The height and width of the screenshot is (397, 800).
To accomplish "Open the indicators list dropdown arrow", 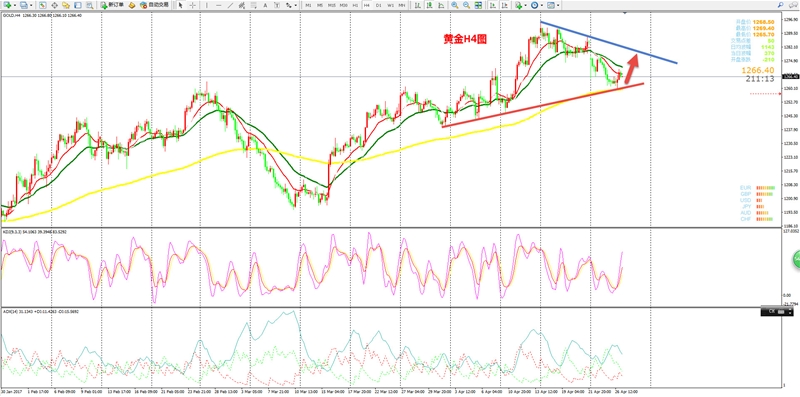I will pos(526,5).
